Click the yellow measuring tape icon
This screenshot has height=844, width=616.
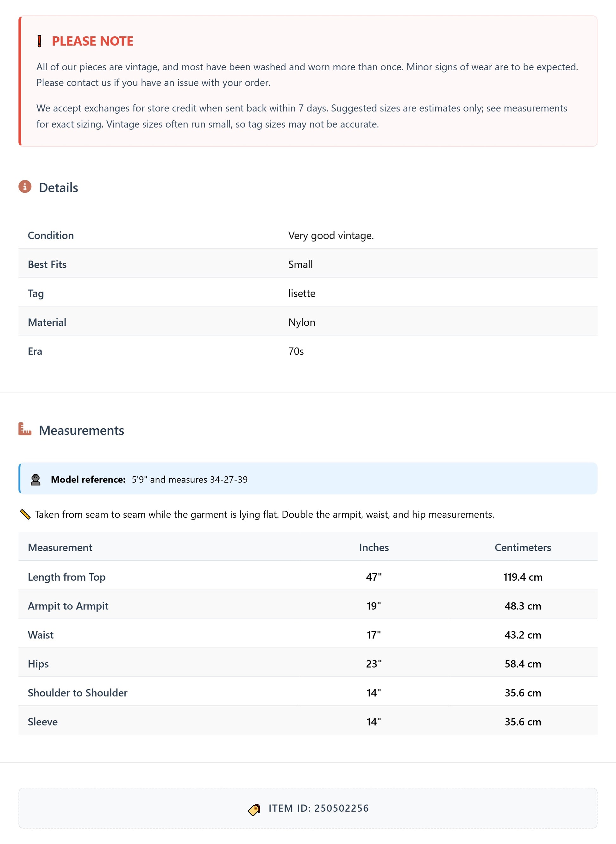[25, 514]
